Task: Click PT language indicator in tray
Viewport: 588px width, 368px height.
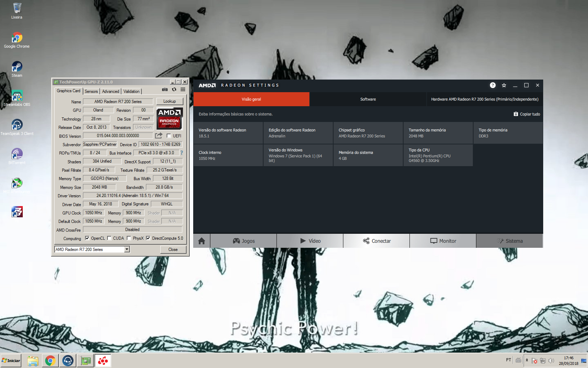Action: click(x=509, y=360)
